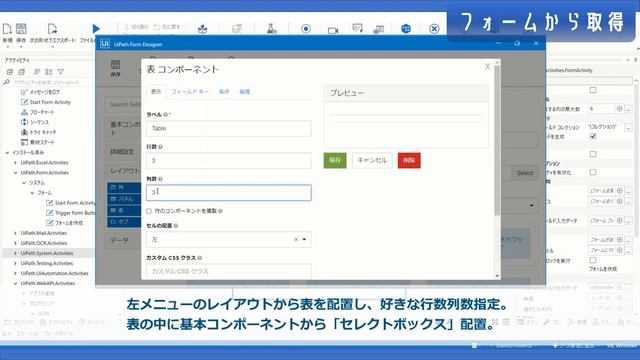Click the plus icon beside the value 6
Screen dimensions: 640x360
click(620, 109)
